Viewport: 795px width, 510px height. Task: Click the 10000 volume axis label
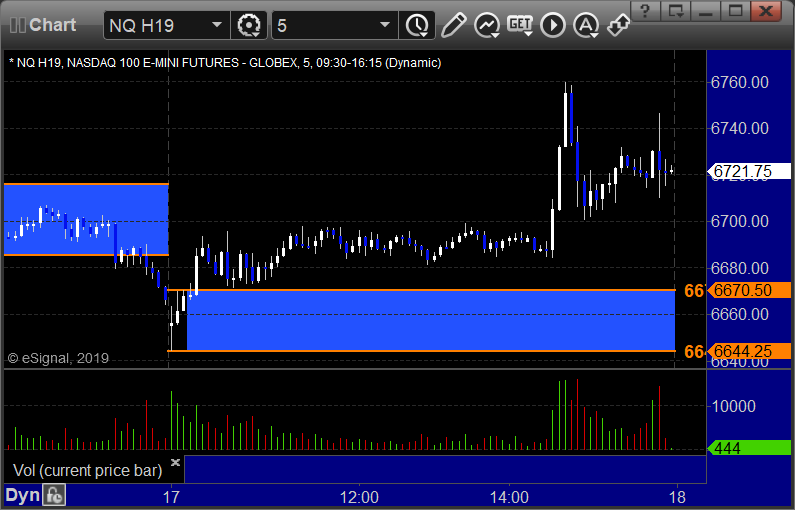coord(734,406)
